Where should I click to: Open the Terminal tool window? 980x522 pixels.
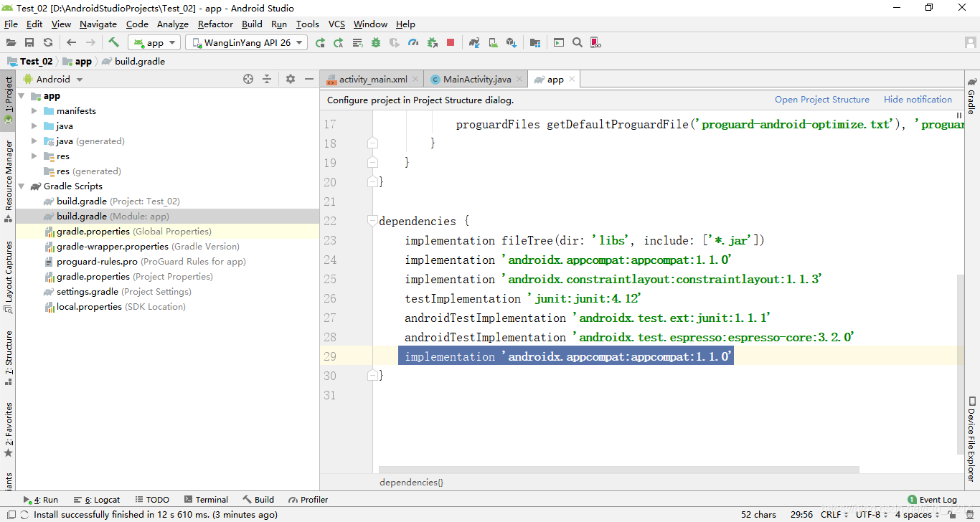click(x=206, y=500)
